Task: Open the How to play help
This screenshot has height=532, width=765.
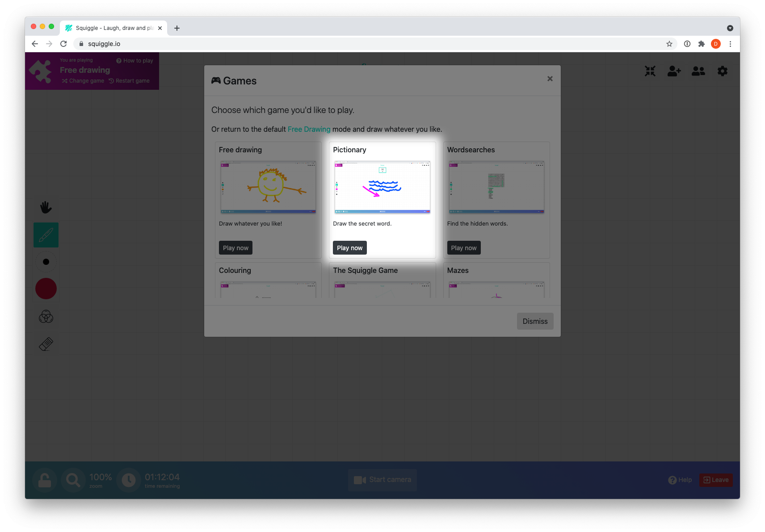Action: point(135,61)
